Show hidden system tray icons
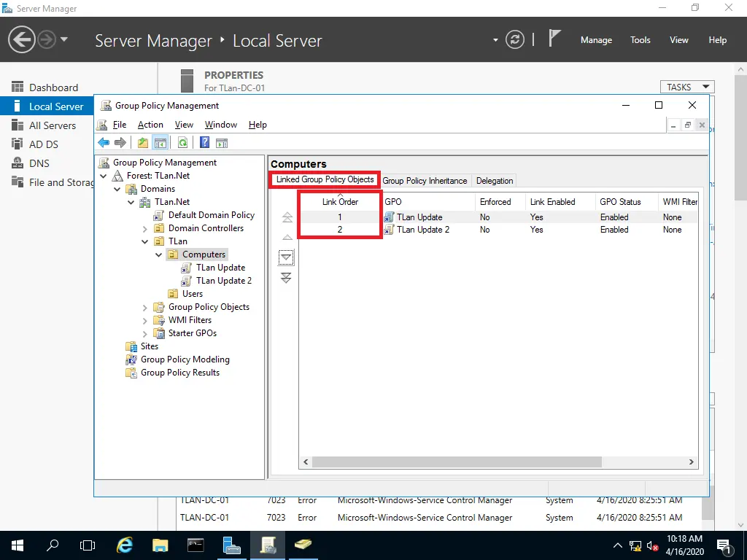 (x=617, y=545)
